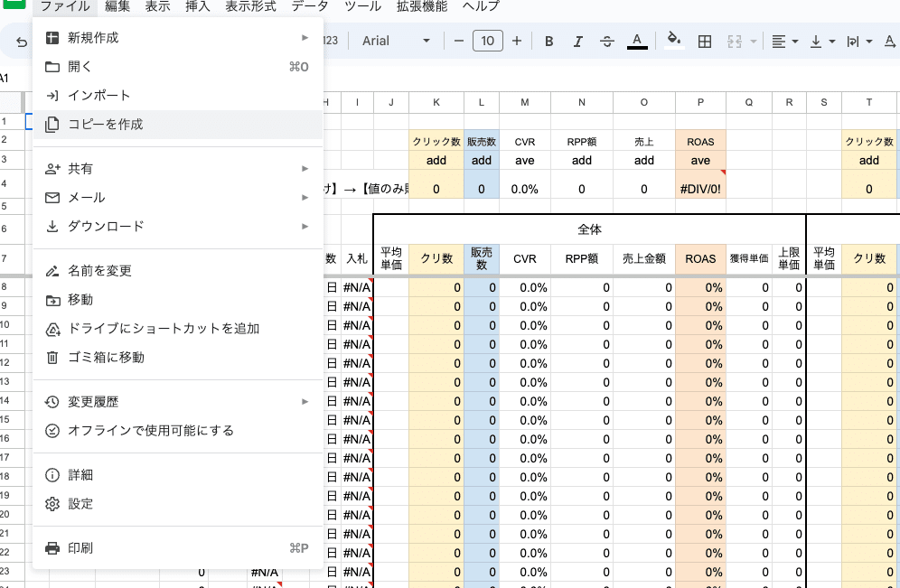900x588 pixels.
Task: Click the #DIV/0! cell under ROAS
Action: [x=700, y=185]
